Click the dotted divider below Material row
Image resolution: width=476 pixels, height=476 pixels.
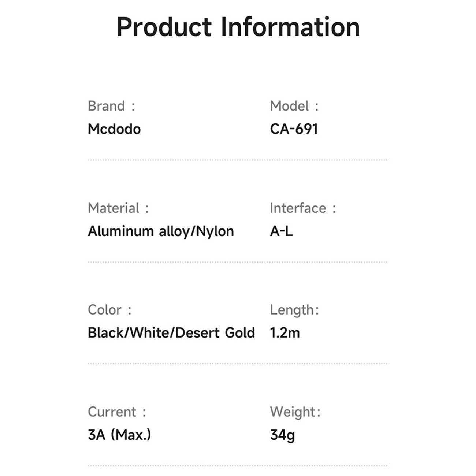(237, 262)
